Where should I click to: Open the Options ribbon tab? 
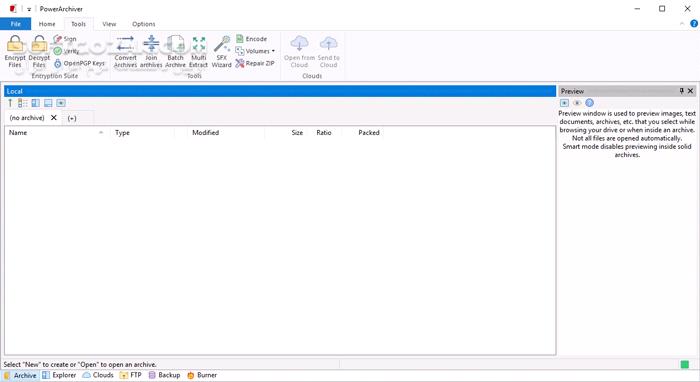[x=144, y=24]
